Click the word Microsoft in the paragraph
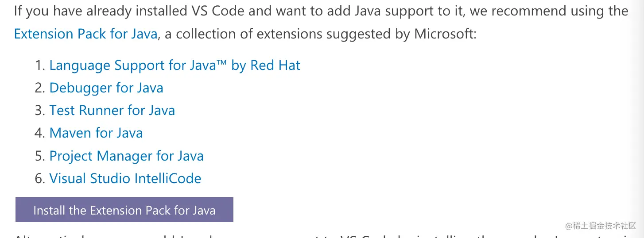Screen dimensions: 644x238 click(x=443, y=34)
